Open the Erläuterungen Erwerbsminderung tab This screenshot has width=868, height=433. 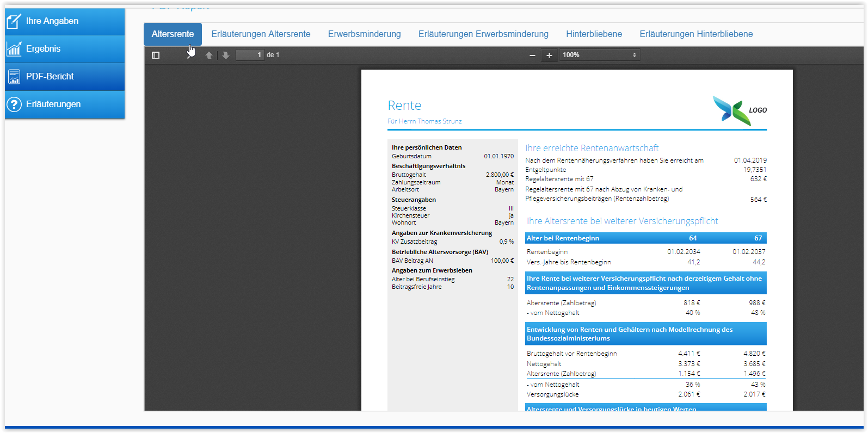pos(483,34)
